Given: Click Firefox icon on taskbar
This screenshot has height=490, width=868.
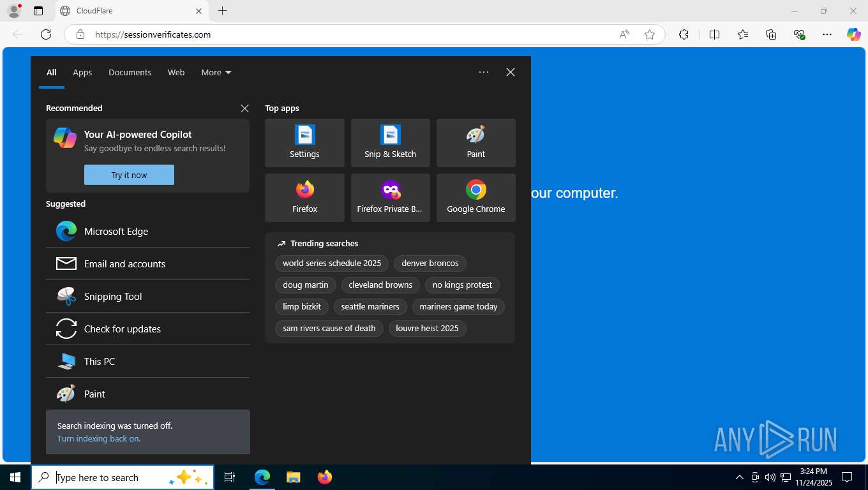Looking at the screenshot, I should click(x=325, y=477).
